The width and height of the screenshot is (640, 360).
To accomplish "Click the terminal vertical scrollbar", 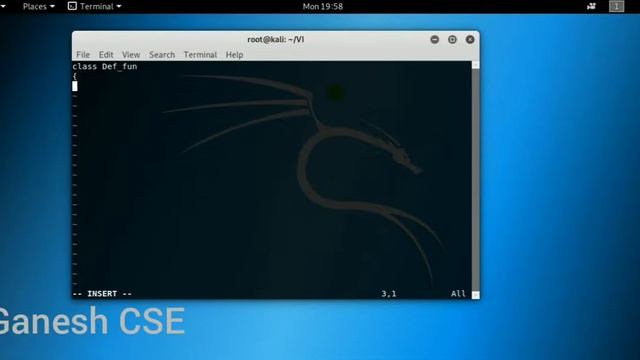I will pyautogui.click(x=476, y=180).
